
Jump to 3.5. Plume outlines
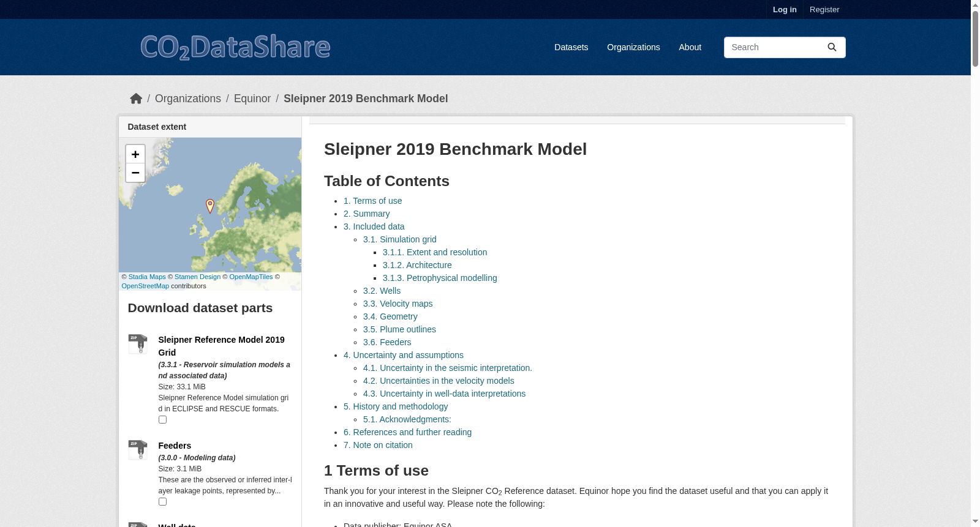click(399, 329)
